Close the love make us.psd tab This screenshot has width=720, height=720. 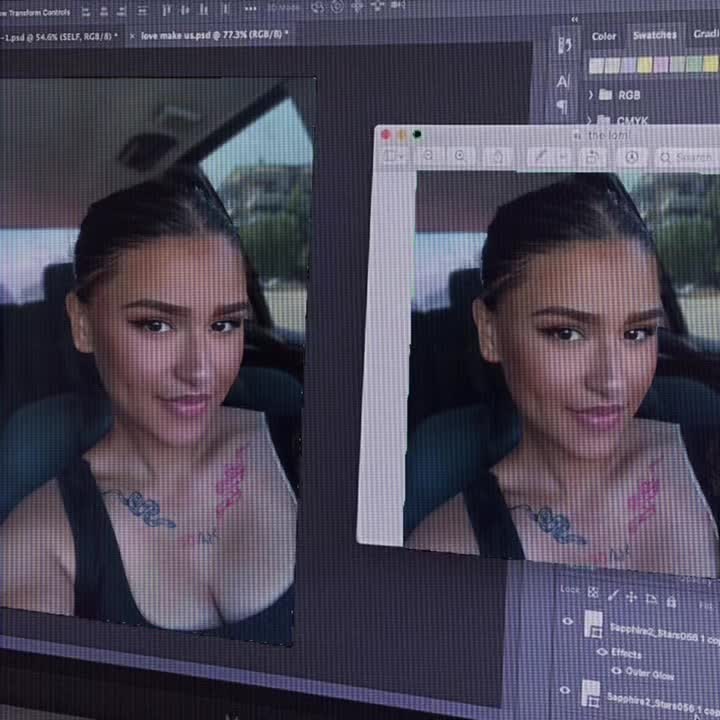132,36
